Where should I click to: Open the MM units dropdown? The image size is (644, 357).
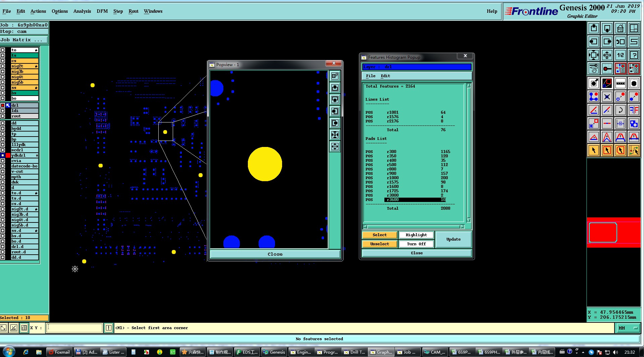(628, 328)
